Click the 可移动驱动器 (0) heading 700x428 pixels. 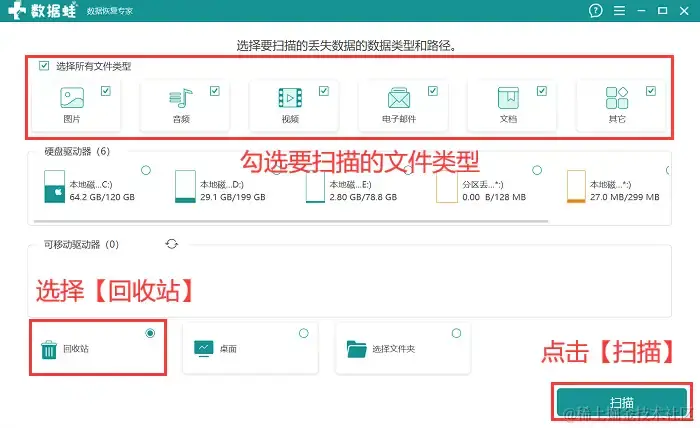(81, 245)
